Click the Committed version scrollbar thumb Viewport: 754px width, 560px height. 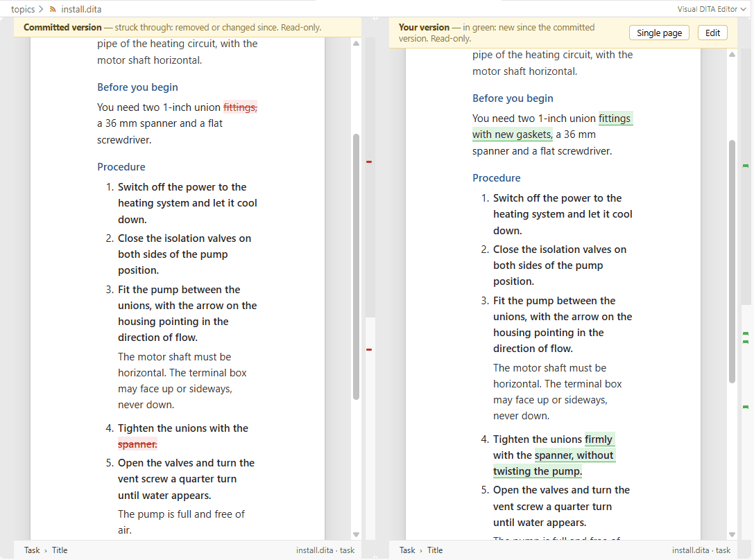pyautogui.click(x=357, y=267)
